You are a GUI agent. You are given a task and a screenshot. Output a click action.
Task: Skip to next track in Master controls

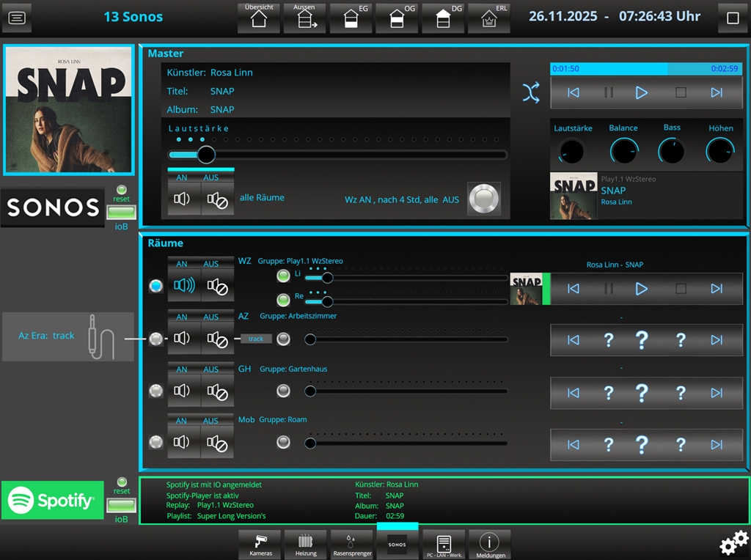click(717, 92)
